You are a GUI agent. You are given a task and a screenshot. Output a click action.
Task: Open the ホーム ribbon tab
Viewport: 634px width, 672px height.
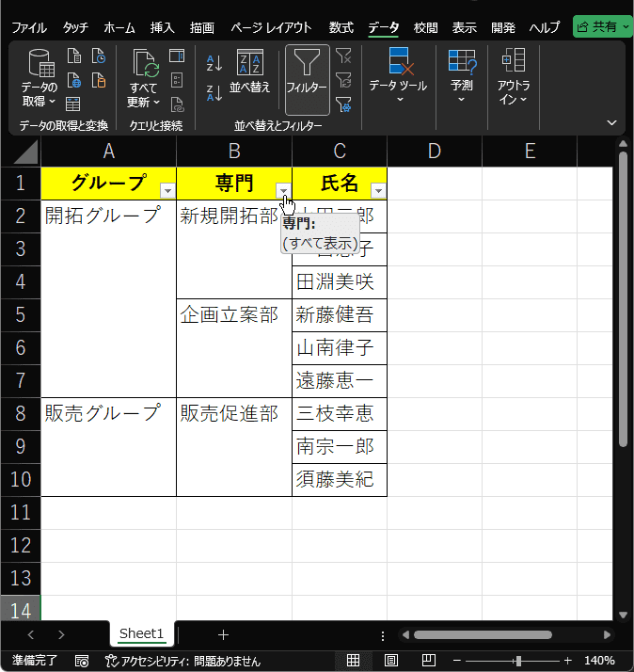pos(119,28)
